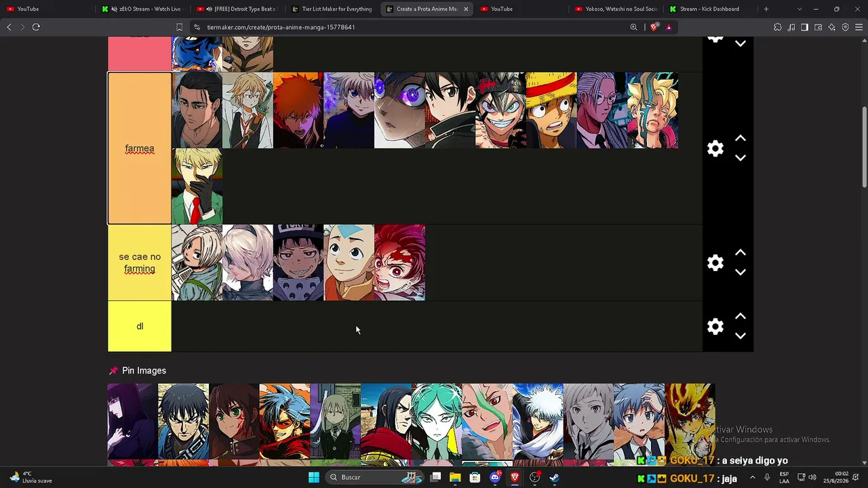Open Task View on the taskbar
Screen dimensions: 868x488
pos(436,477)
